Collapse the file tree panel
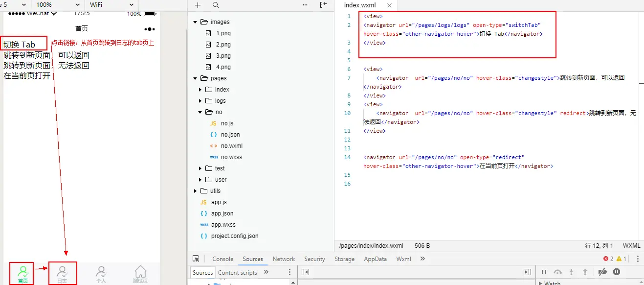 click(323, 5)
